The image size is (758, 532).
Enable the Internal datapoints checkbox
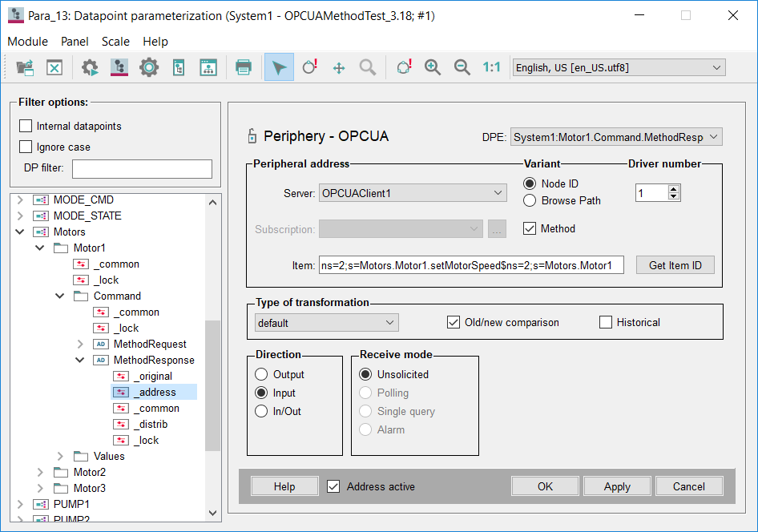tap(26, 126)
